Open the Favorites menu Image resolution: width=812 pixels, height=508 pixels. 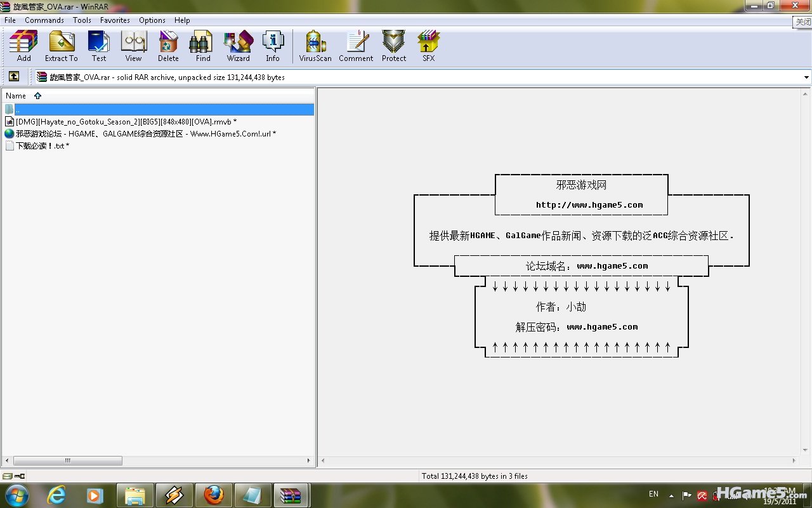115,20
